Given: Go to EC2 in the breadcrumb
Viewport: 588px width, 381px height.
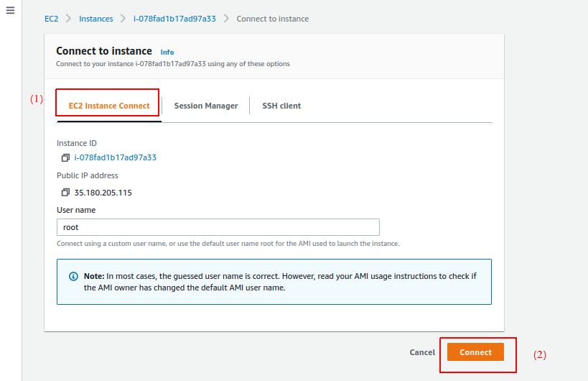Looking at the screenshot, I should click(x=51, y=19).
